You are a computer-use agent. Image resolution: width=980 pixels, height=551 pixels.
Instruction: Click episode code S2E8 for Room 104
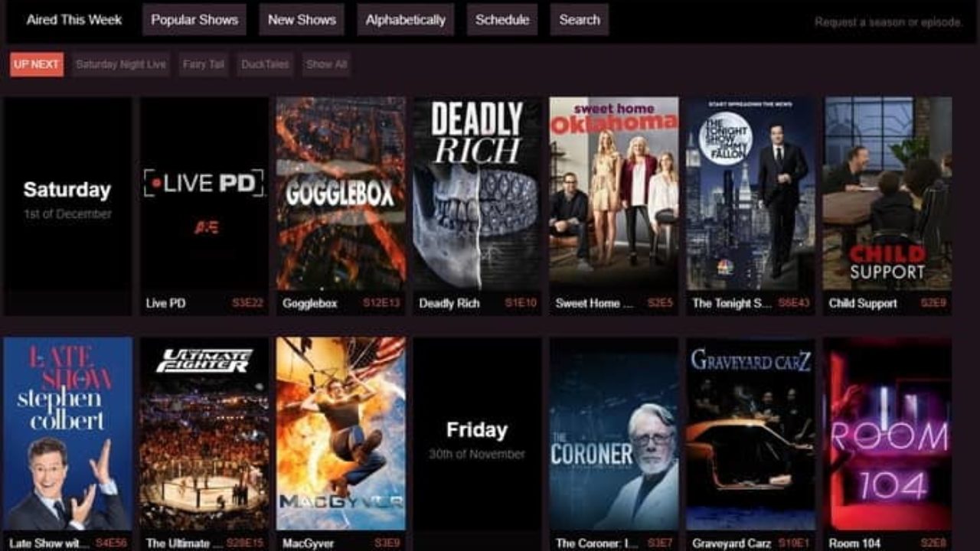[933, 543]
